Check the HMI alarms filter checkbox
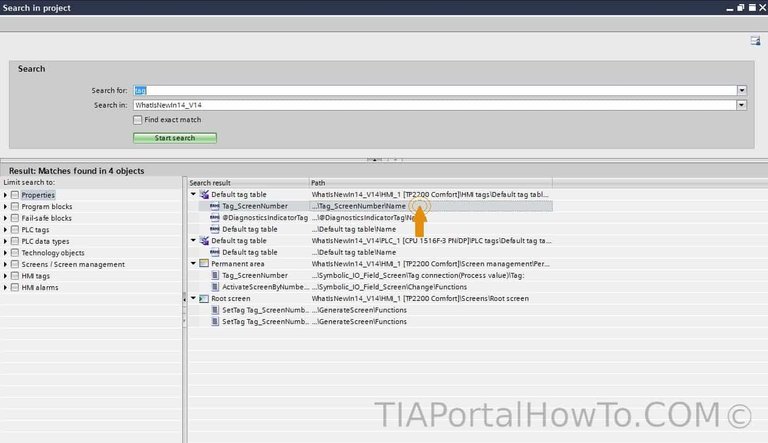Screen dimensions: 768x443 (x=15, y=287)
